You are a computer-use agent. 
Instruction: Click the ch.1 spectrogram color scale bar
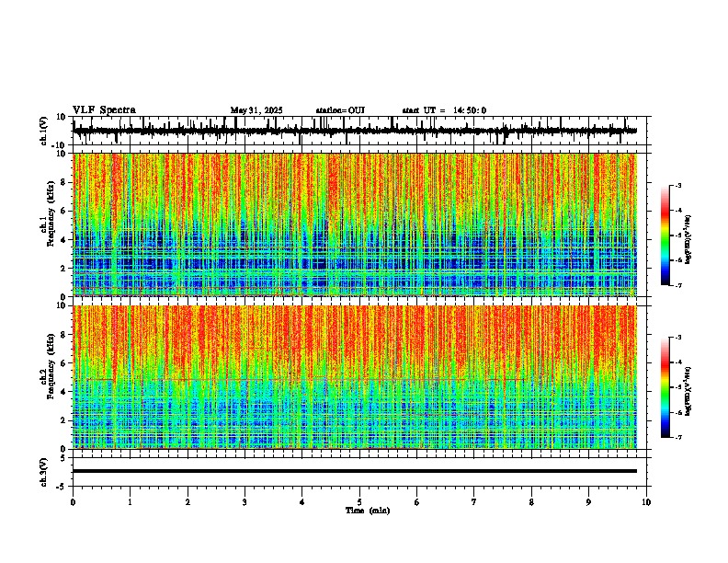pos(665,236)
